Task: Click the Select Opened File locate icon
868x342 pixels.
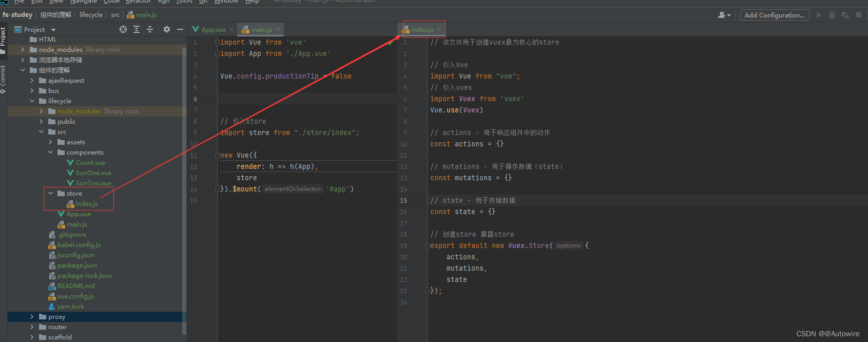Action: click(123, 29)
